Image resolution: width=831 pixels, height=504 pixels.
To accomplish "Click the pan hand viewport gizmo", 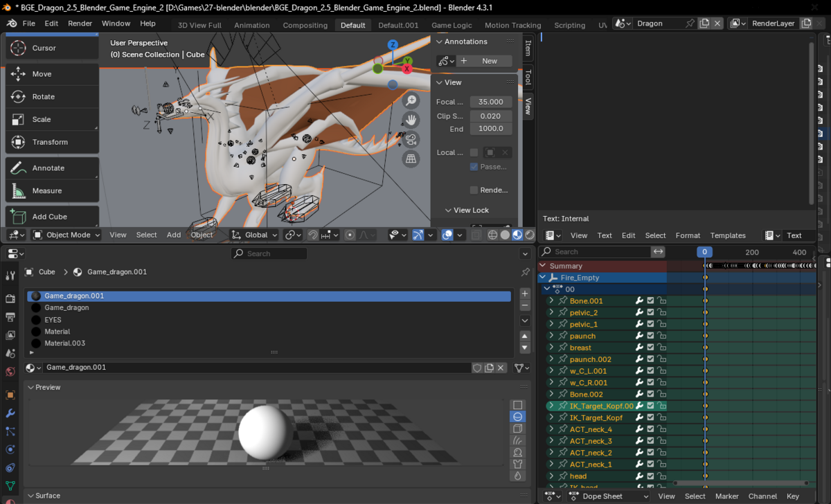I will (x=411, y=120).
